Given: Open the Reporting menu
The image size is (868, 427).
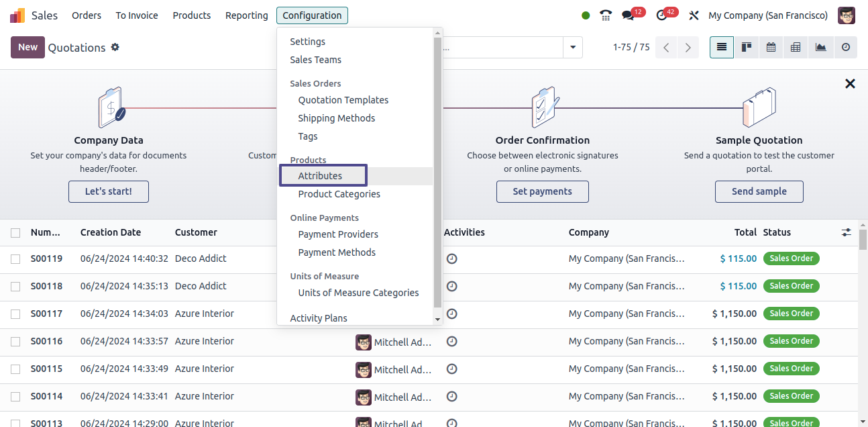Looking at the screenshot, I should coord(247,15).
